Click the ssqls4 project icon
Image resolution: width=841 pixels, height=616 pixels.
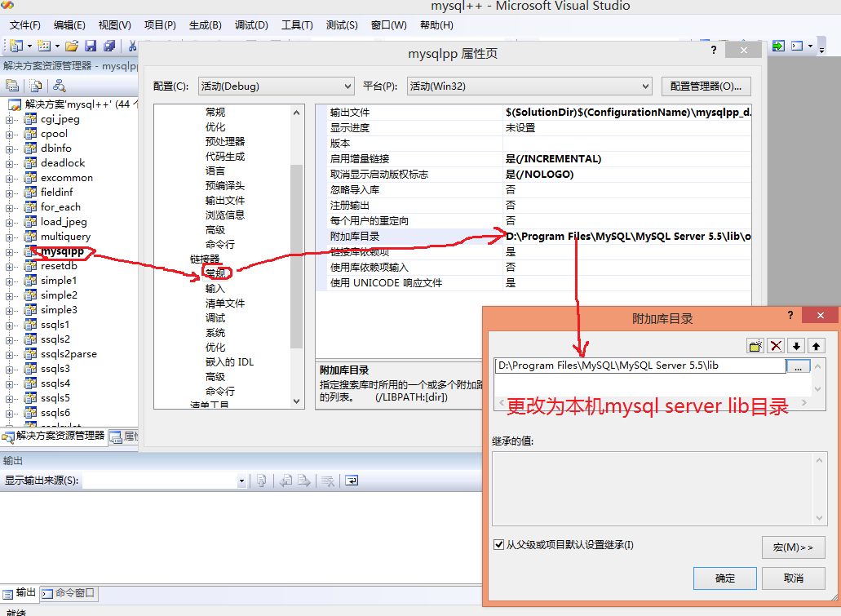(x=30, y=383)
